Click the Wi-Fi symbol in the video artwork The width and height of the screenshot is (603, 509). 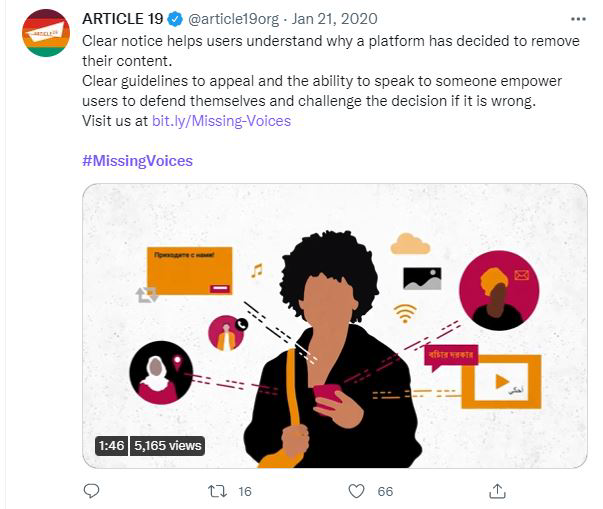[x=405, y=313]
